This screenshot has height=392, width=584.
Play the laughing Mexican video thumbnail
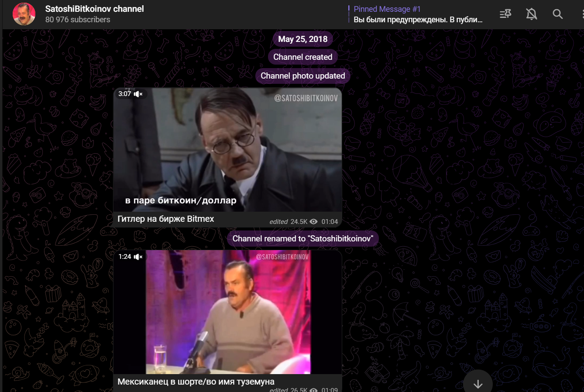coord(227,312)
